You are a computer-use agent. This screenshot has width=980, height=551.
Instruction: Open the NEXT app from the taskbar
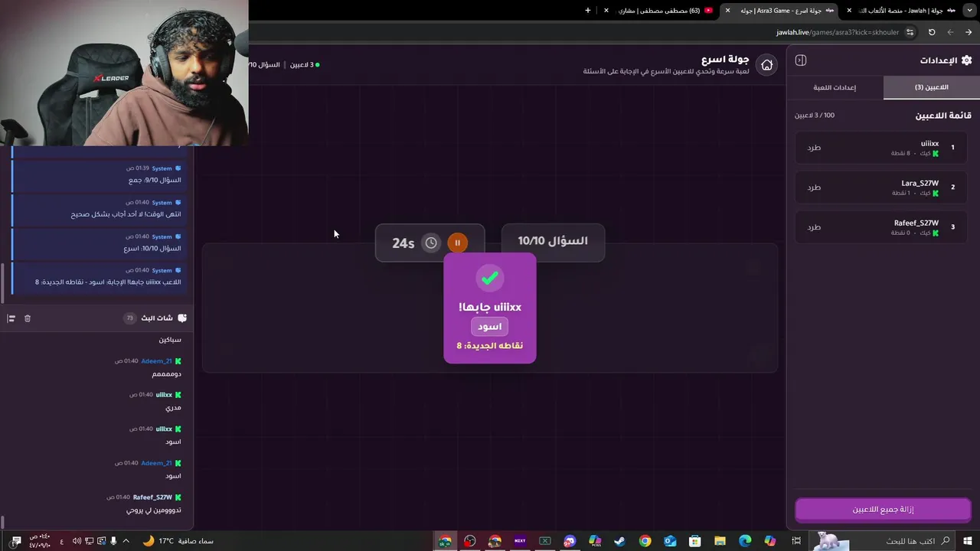pos(520,541)
